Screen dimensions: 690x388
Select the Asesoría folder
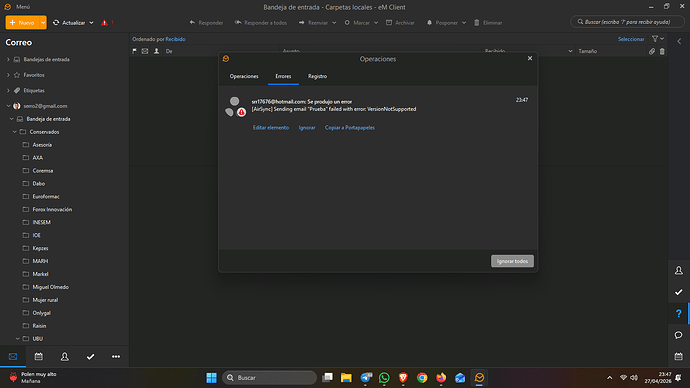[x=42, y=145]
